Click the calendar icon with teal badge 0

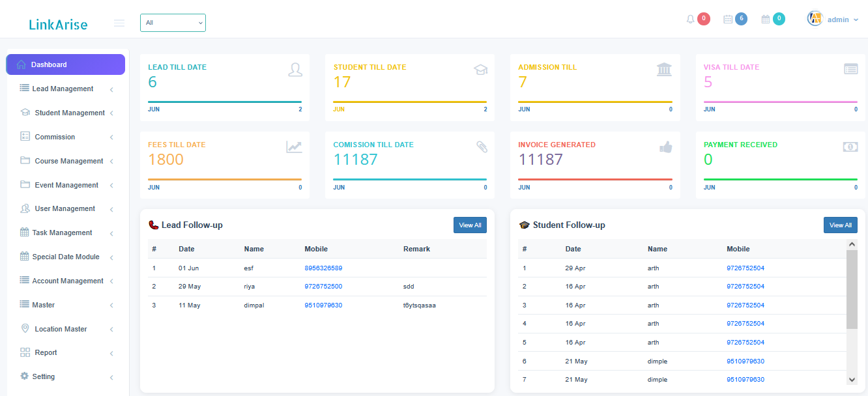(x=766, y=20)
